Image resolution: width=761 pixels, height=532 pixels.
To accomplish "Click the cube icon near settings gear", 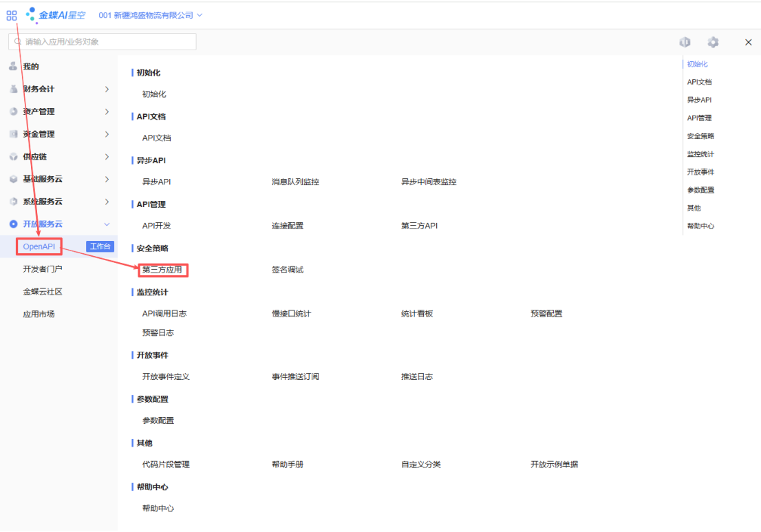I will coord(685,42).
